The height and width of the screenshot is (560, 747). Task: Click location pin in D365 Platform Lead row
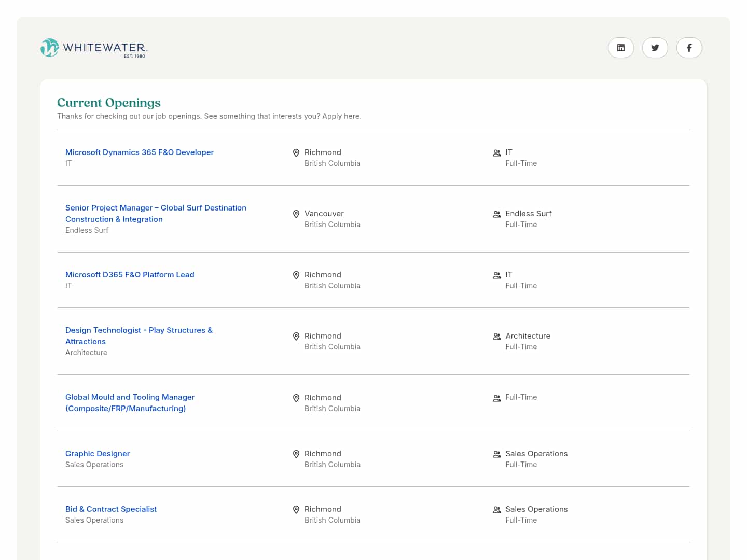[296, 275]
